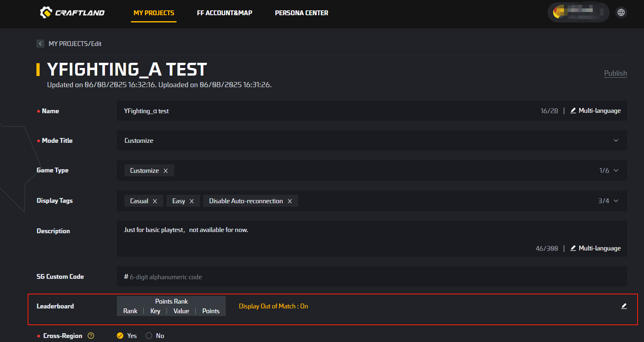Click the 46/300 character counter
The height and width of the screenshot is (342, 644).
point(547,248)
